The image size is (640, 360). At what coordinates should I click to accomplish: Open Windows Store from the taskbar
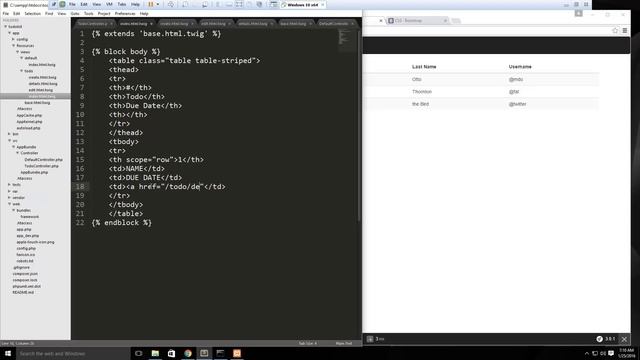171,353
